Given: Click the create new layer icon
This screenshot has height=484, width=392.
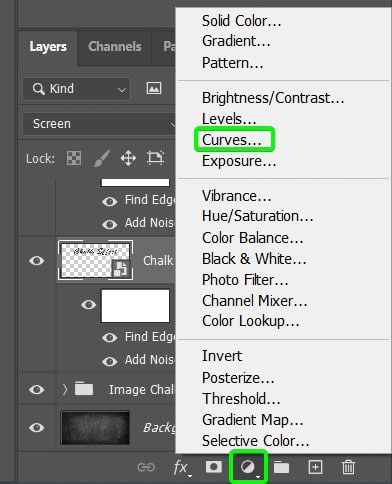Looking at the screenshot, I should 315,467.
